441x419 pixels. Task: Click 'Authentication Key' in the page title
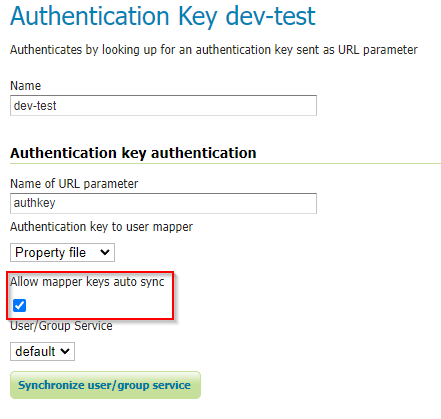113,16
